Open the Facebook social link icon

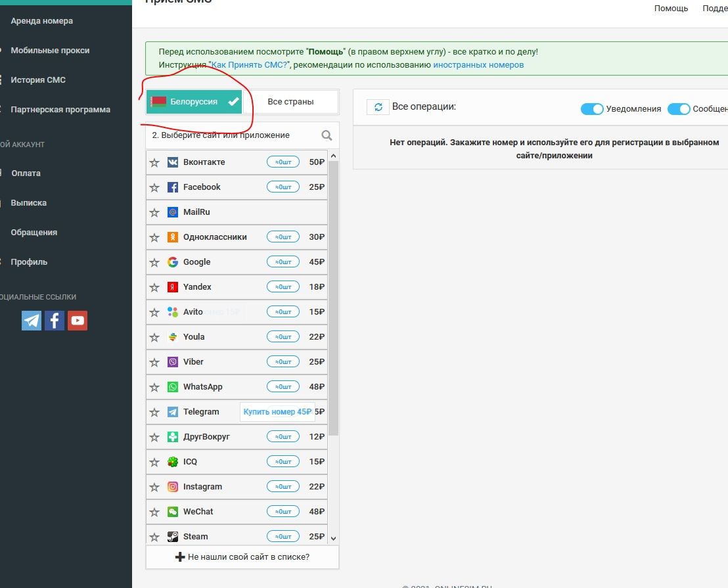click(55, 321)
